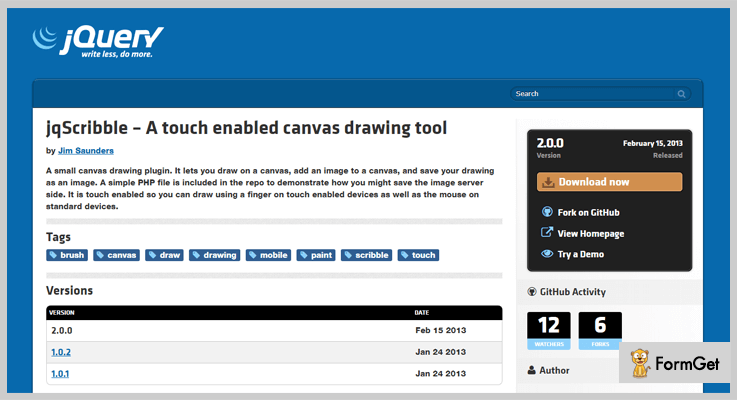Open version 1.0.2 link
Screen dimensions: 737x400
[61, 352]
